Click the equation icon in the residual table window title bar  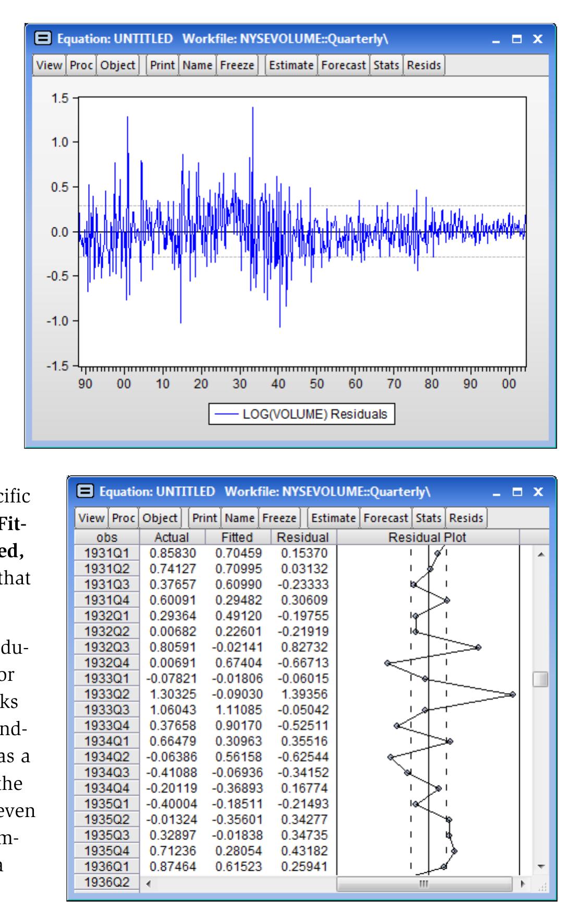coord(87,491)
